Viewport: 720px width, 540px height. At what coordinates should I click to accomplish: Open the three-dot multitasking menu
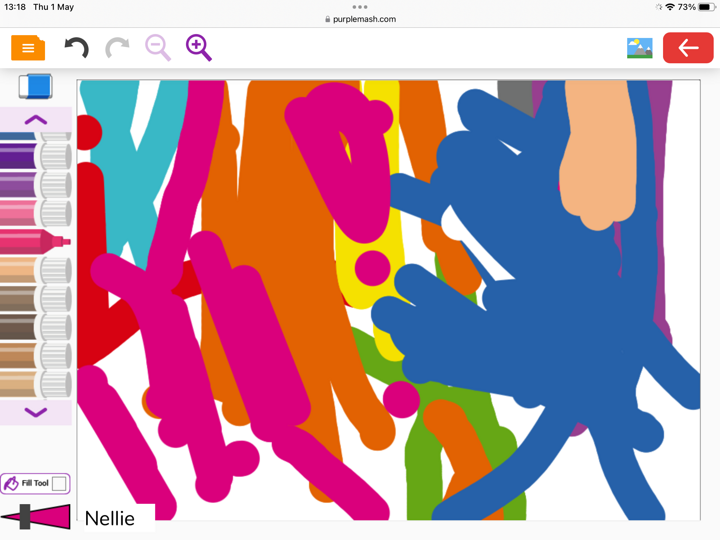[x=360, y=7]
